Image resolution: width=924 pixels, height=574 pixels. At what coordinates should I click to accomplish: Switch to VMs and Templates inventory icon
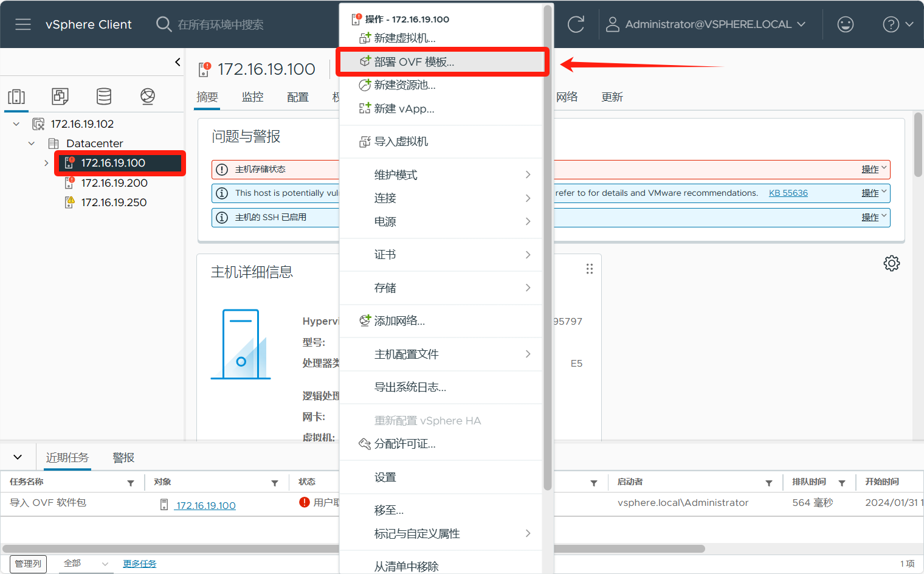tap(60, 96)
